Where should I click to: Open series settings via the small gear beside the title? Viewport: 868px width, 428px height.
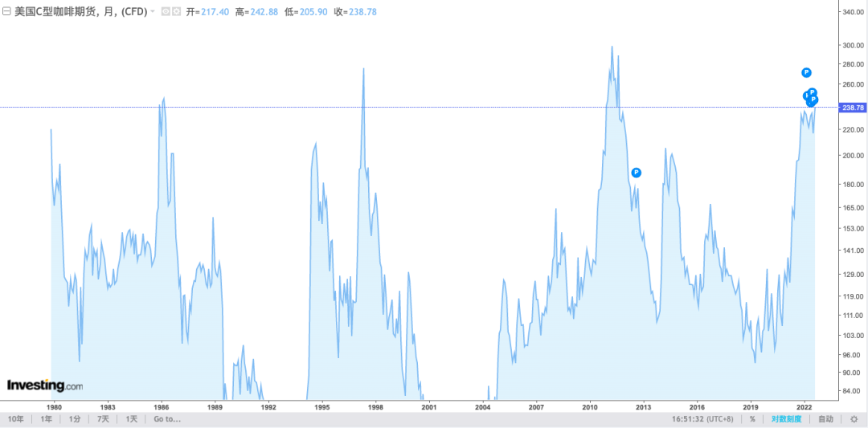click(x=176, y=11)
